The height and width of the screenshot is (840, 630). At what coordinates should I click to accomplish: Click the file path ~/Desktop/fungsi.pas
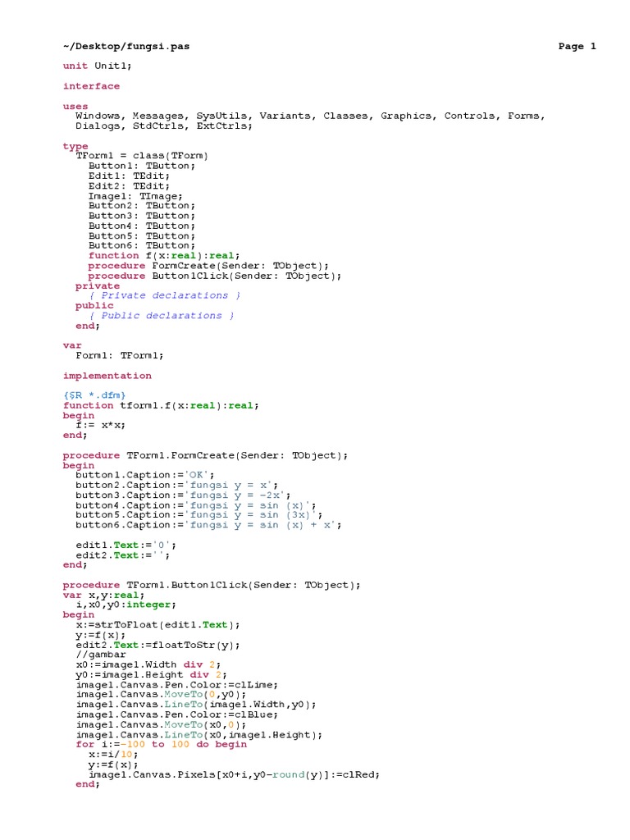click(x=126, y=46)
